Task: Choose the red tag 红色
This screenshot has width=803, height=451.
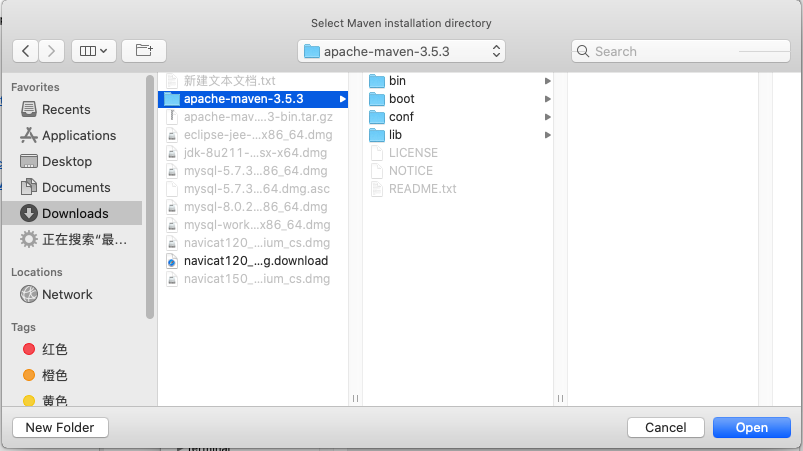Action: 45,349
